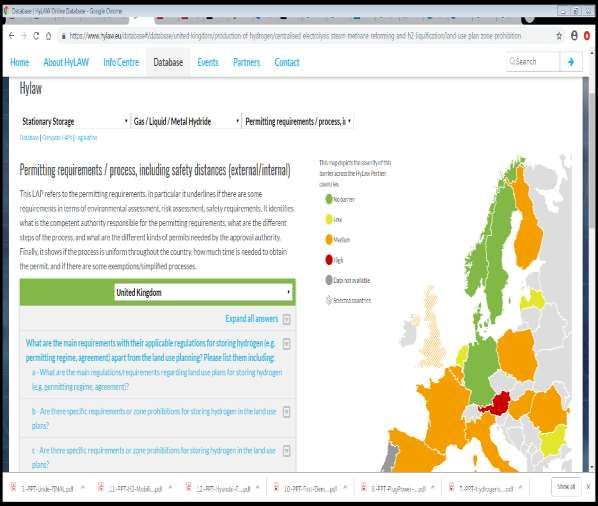
Task: Click the Database breadcrumb link
Action: pos(29,138)
